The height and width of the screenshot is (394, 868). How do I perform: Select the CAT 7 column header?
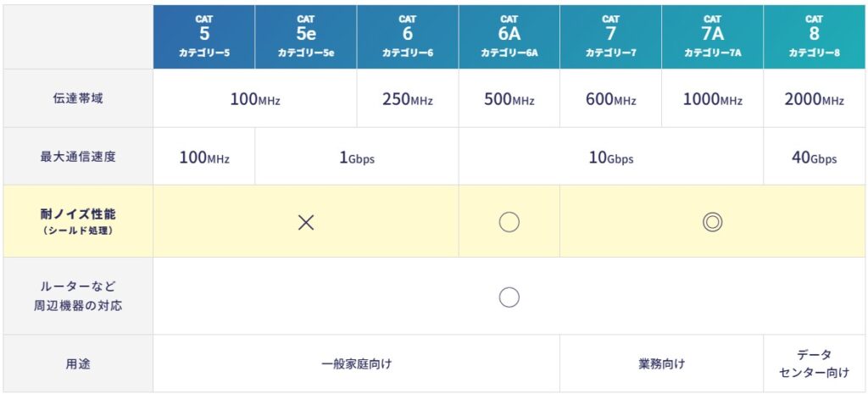coord(610,36)
